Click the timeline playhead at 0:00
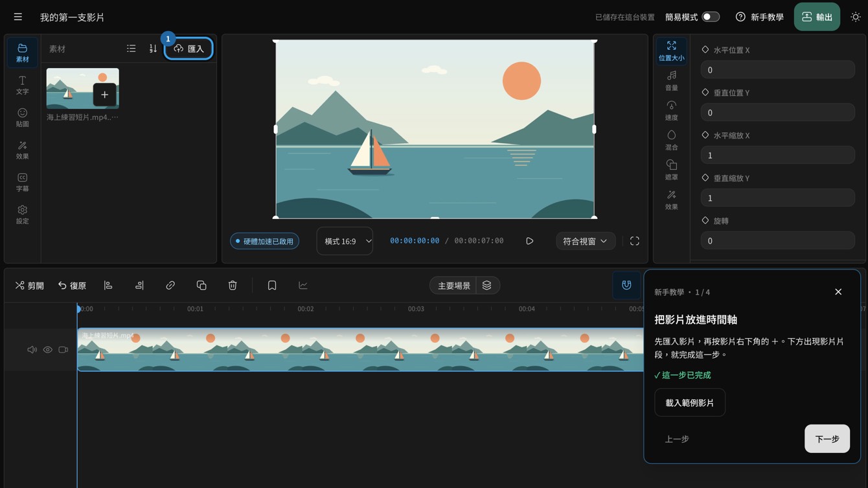 pos(79,309)
